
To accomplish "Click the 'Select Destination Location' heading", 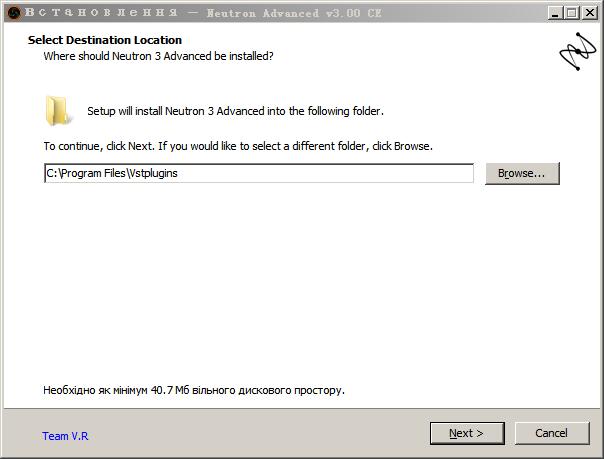I will (x=105, y=40).
